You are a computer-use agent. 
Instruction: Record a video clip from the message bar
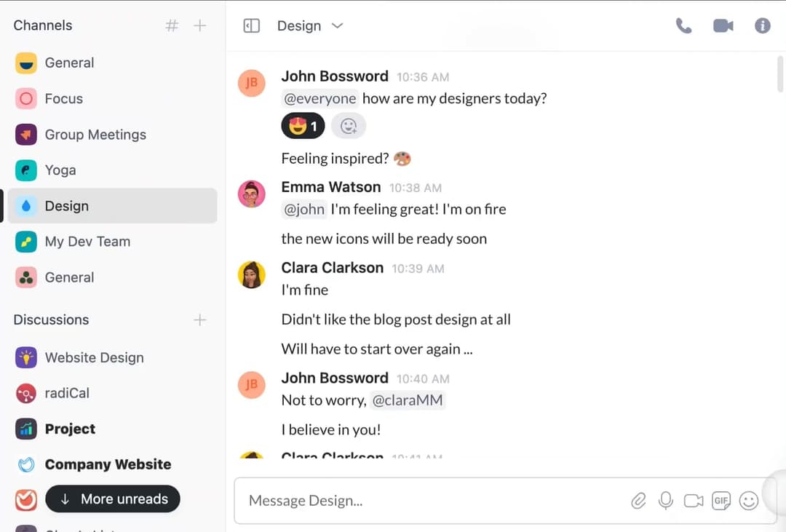click(694, 501)
